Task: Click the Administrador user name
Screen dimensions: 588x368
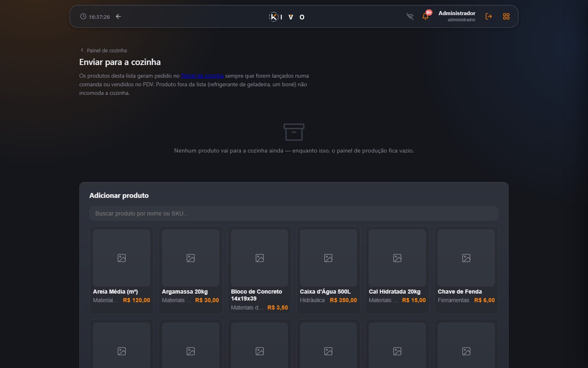Action: point(457,13)
